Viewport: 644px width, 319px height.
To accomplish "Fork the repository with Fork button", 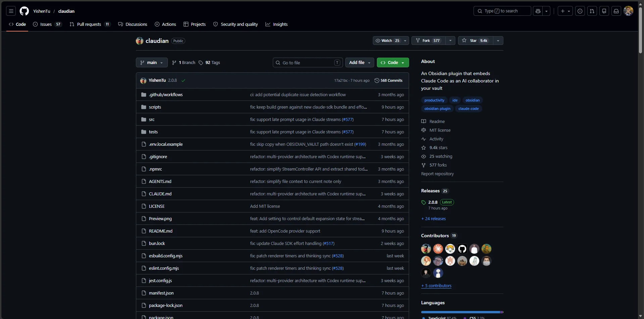I will pos(428,41).
